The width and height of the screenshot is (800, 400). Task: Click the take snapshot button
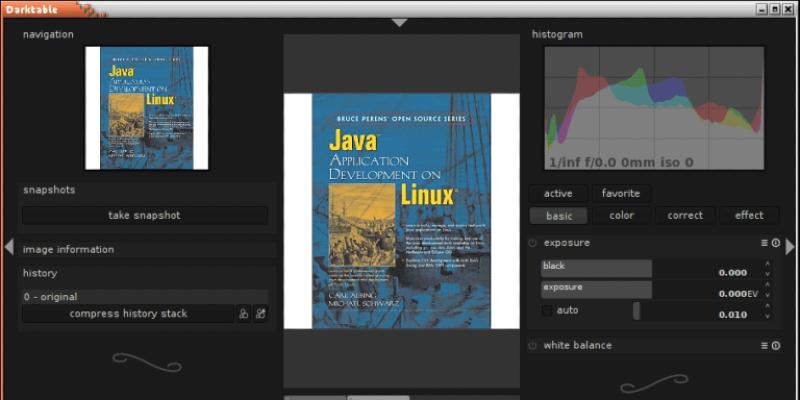coord(145,215)
